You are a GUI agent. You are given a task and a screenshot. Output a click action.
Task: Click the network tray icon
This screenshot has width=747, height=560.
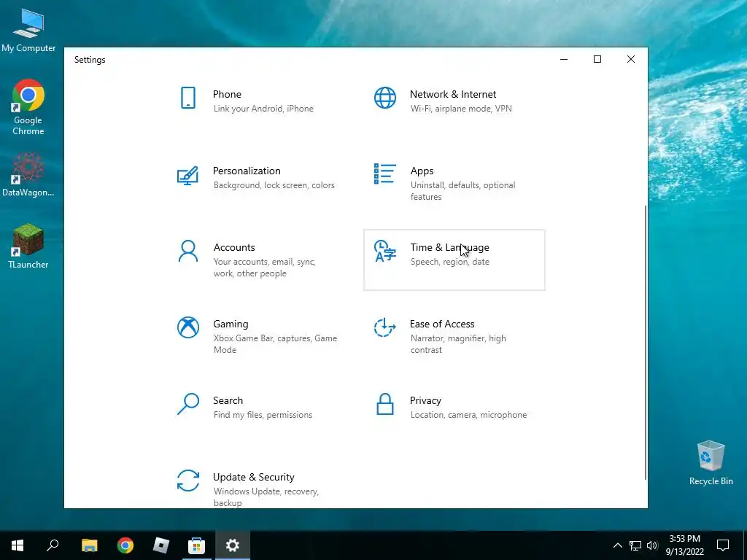(x=635, y=545)
